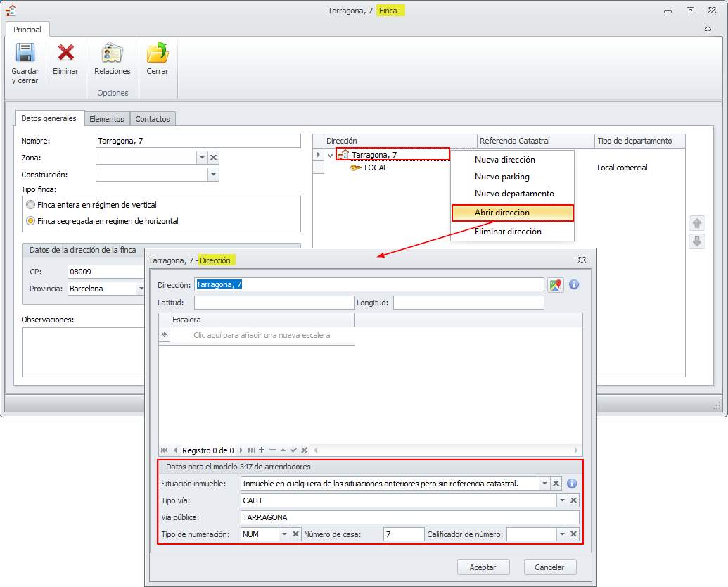Click the Aceptar button
The image size is (728, 587).
click(x=483, y=567)
